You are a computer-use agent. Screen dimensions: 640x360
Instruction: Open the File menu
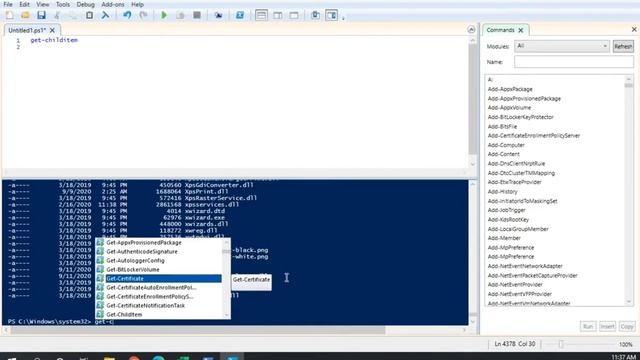pyautogui.click(x=8, y=4)
